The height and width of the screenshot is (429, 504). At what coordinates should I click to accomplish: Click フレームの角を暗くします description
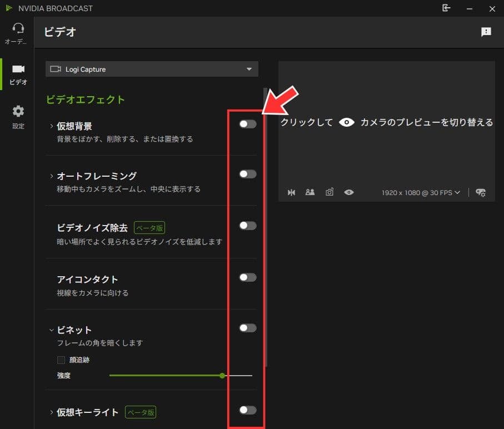[99, 343]
